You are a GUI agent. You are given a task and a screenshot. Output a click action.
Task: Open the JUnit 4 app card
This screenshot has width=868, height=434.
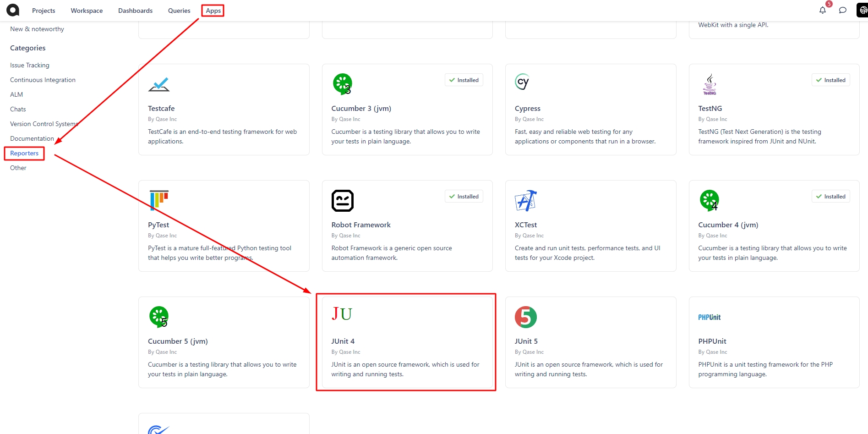pos(407,342)
